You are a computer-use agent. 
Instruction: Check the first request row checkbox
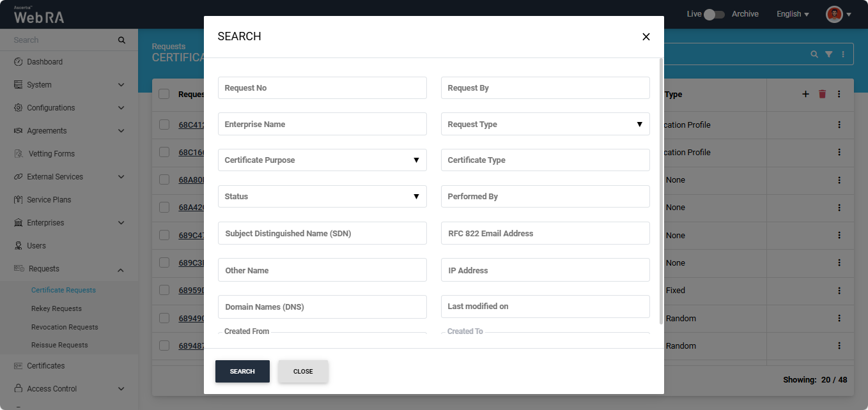pyautogui.click(x=164, y=125)
